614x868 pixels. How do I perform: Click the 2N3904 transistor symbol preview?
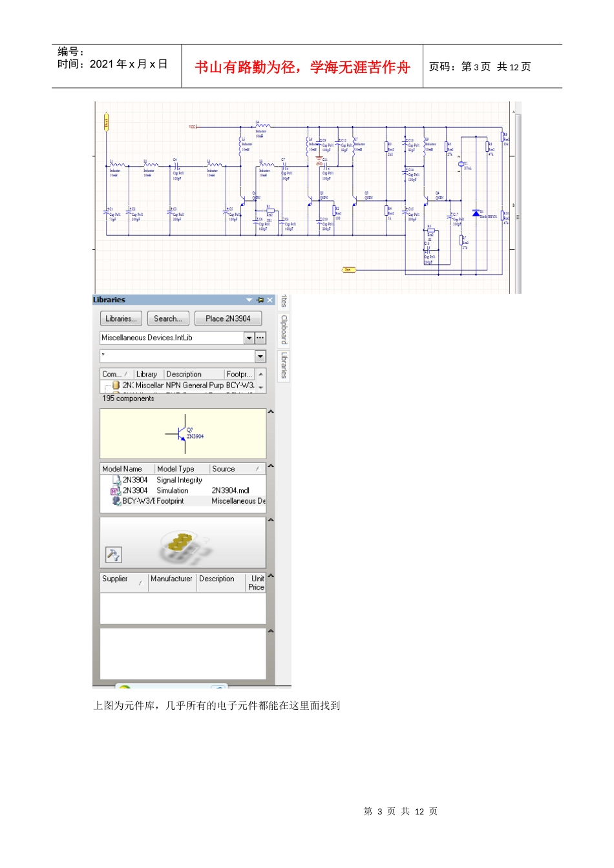(185, 433)
